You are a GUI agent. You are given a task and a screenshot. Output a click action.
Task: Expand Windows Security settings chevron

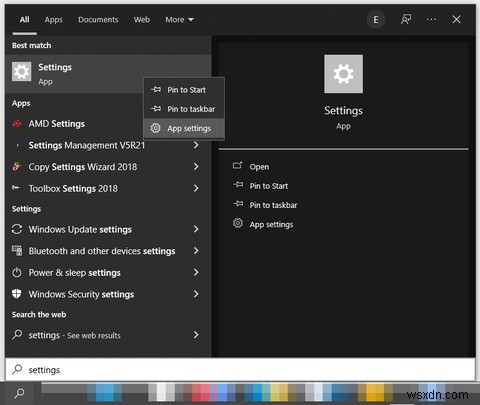click(x=196, y=294)
